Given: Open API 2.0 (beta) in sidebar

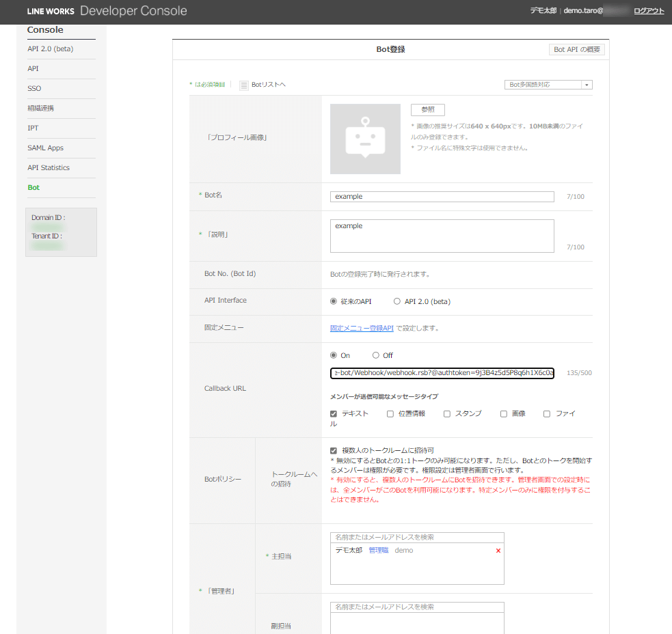Looking at the screenshot, I should 51,49.
